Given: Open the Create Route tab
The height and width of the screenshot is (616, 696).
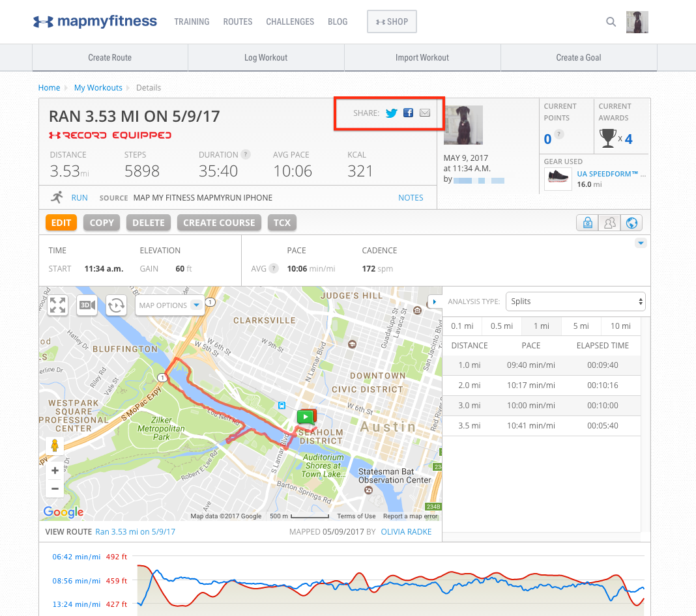Looking at the screenshot, I should [x=109, y=58].
